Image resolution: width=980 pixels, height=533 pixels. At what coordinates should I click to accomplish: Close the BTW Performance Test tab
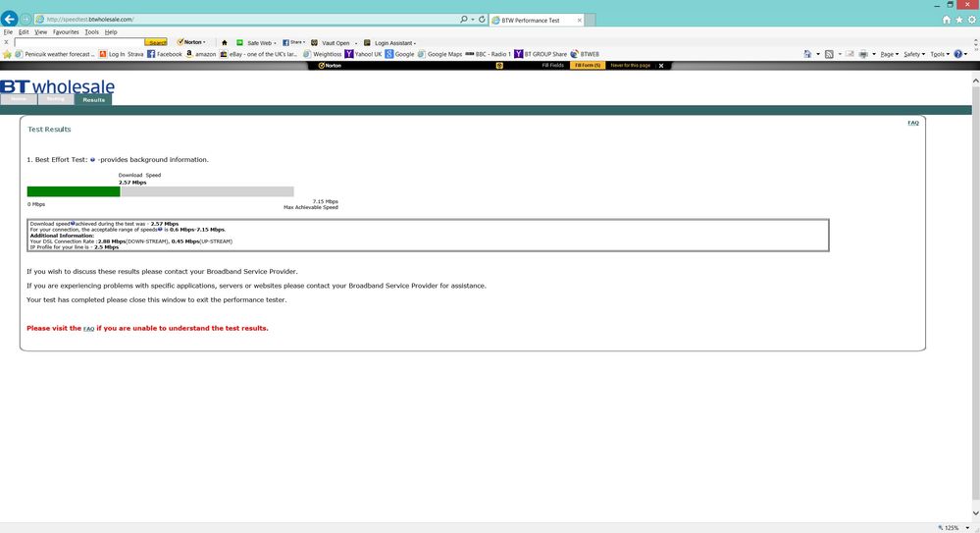point(579,20)
